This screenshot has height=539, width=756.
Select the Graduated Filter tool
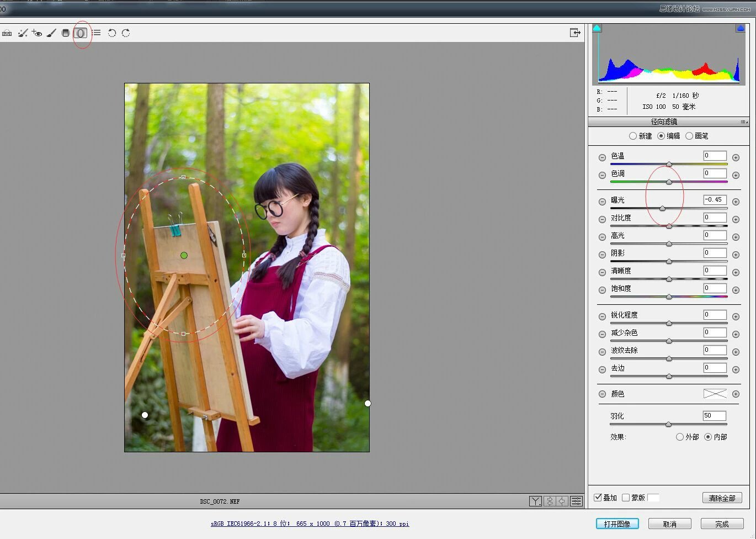pyautogui.click(x=66, y=33)
